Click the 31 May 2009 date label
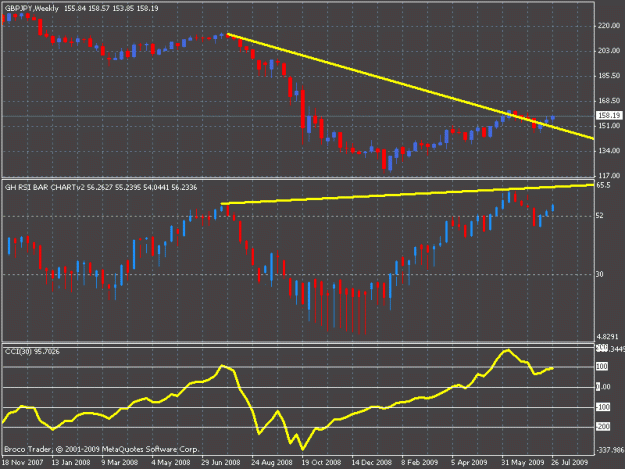This screenshot has width=625, height=469. coord(523,462)
